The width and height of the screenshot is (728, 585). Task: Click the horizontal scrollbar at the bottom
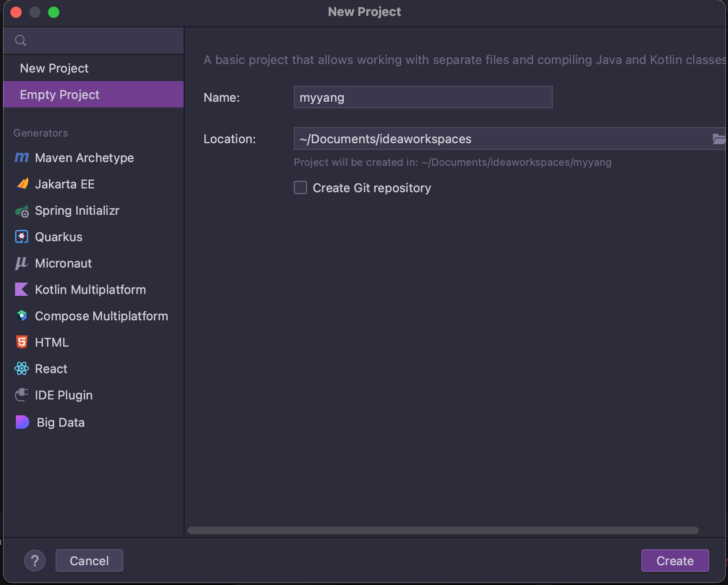click(x=443, y=530)
